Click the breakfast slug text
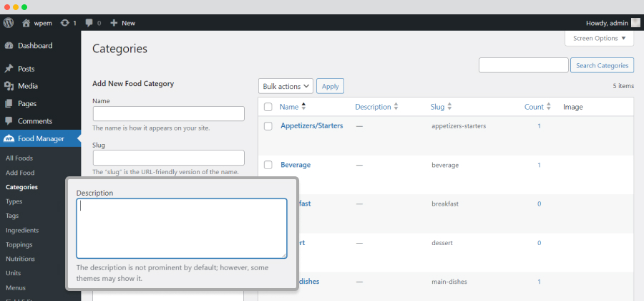 [x=445, y=204]
